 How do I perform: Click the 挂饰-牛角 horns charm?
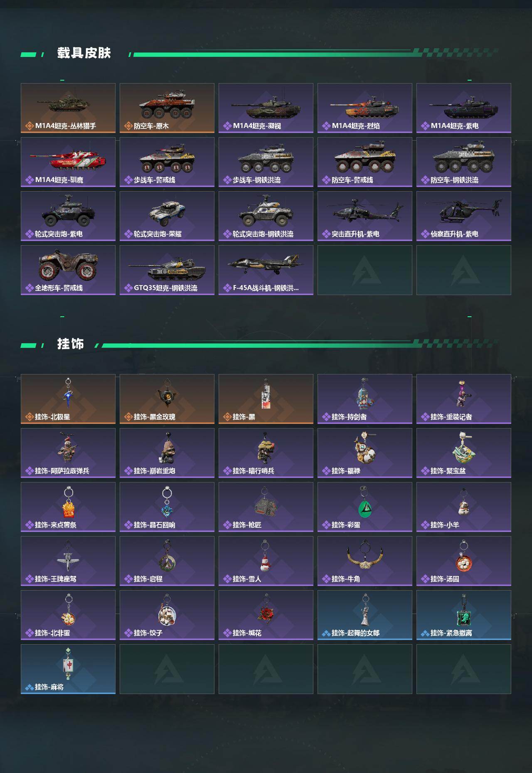[365, 561]
